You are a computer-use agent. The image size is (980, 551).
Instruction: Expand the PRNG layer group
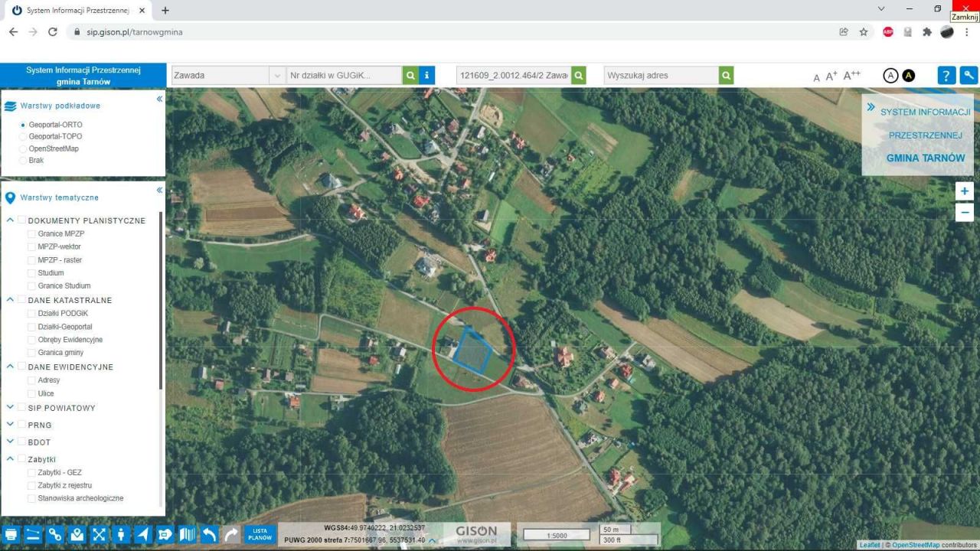click(x=10, y=425)
